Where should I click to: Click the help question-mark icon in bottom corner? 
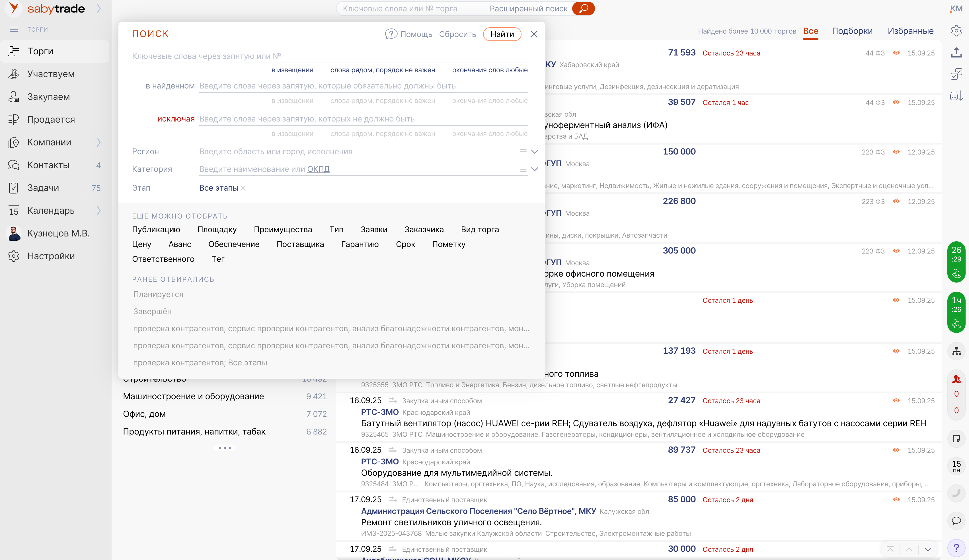956,548
